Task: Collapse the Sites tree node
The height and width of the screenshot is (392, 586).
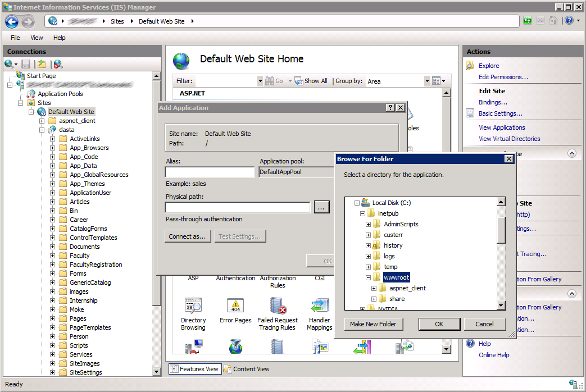Action: pos(21,103)
